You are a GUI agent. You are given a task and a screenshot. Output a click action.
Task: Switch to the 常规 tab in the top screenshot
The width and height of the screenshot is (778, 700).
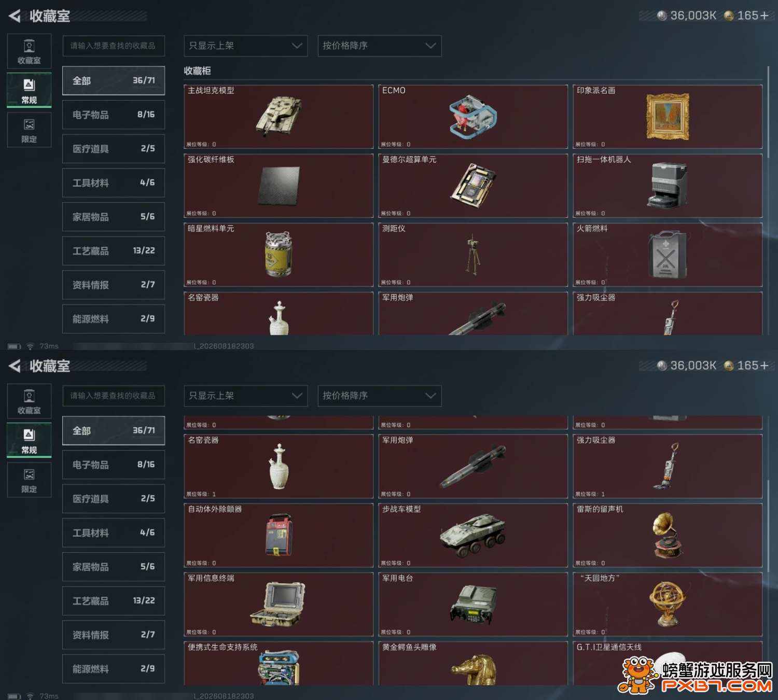(x=29, y=90)
